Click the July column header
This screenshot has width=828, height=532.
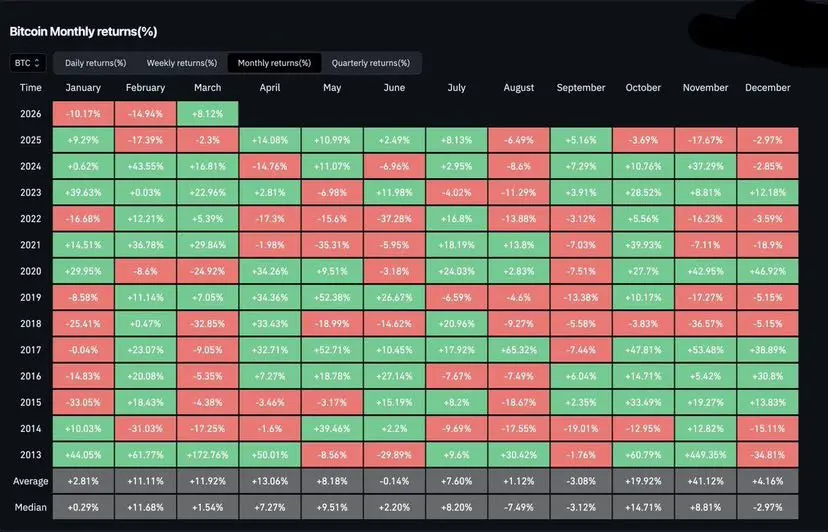click(457, 88)
